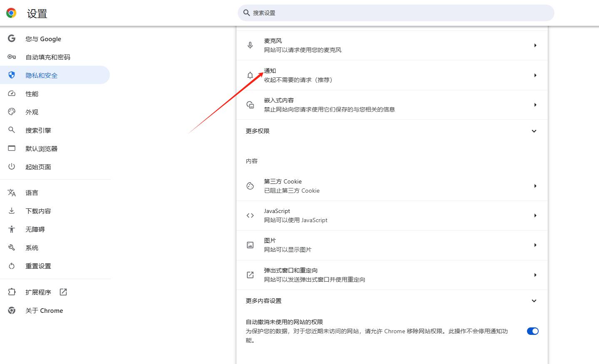Click the code brackets icon in JavaScript row
599x364 pixels.
250,215
